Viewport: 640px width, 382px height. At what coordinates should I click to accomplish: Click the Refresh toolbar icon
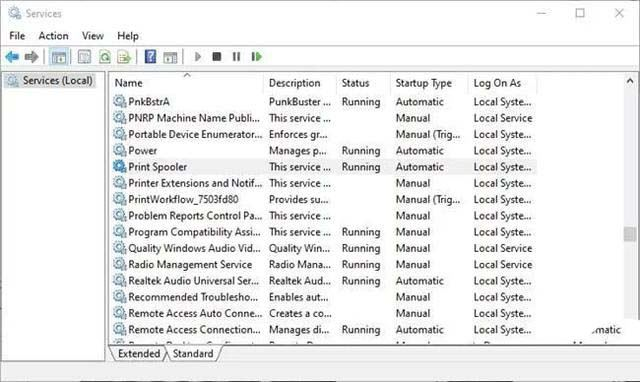coord(105,57)
